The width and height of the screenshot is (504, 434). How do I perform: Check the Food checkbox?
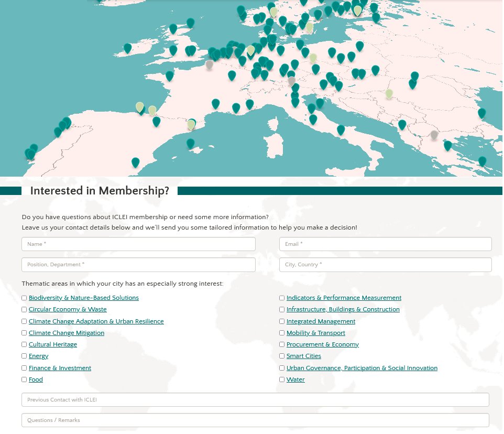24,379
